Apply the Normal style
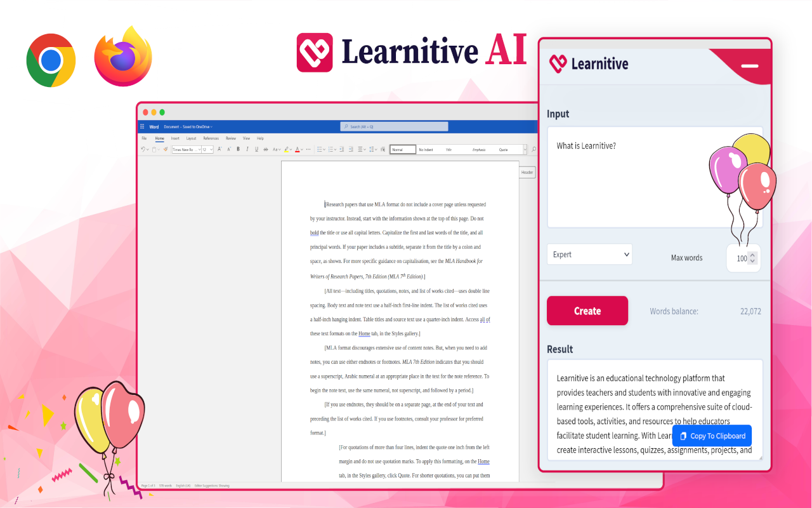 click(x=403, y=149)
